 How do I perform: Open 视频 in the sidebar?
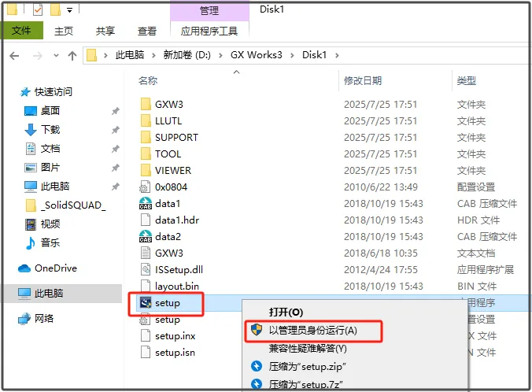pyautogui.click(x=50, y=224)
